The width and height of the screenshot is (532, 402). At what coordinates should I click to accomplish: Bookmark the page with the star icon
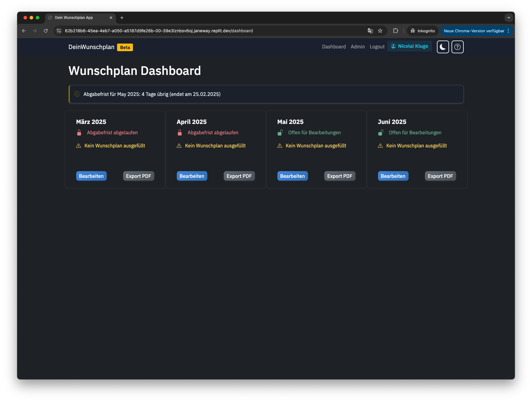click(380, 31)
